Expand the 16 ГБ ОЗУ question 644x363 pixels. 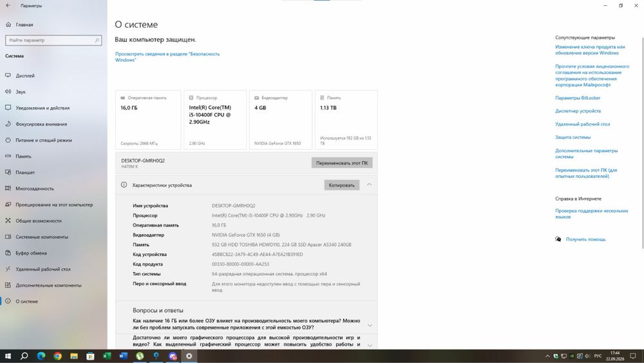(247, 324)
